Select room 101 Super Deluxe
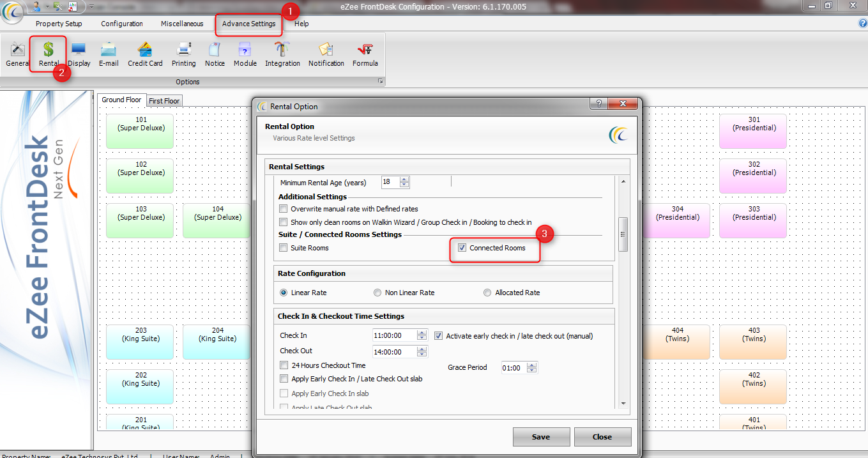Image resolution: width=868 pixels, height=458 pixels. point(141,131)
